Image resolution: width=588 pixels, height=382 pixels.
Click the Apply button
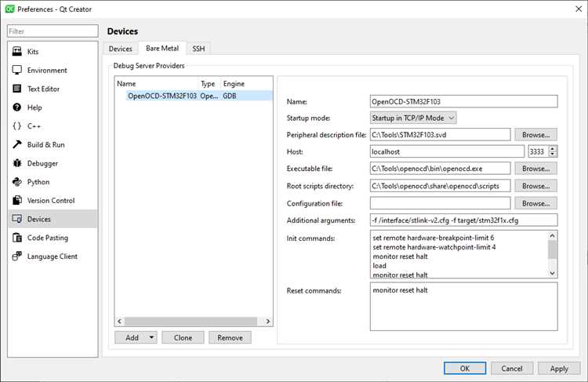pyautogui.click(x=559, y=368)
